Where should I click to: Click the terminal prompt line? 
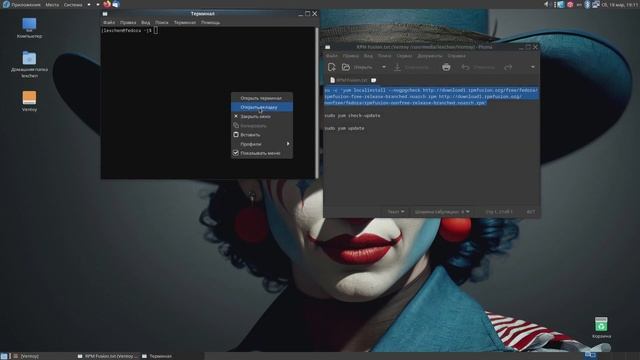(130, 31)
